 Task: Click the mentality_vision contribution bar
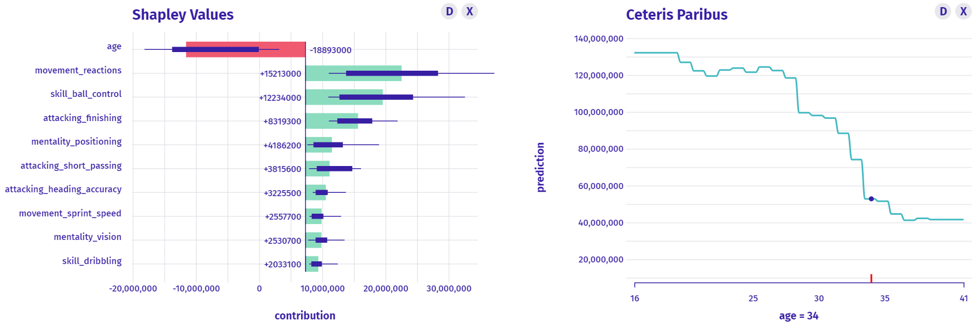pos(314,241)
